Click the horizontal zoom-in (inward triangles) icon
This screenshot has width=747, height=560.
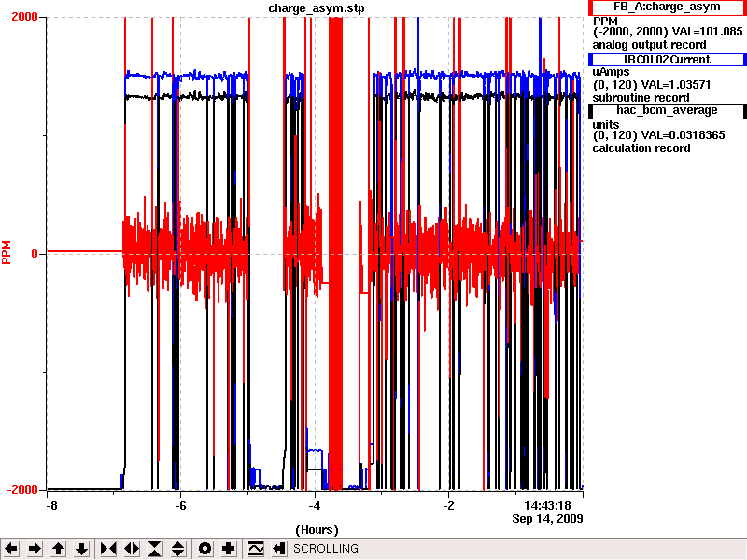click(108, 549)
